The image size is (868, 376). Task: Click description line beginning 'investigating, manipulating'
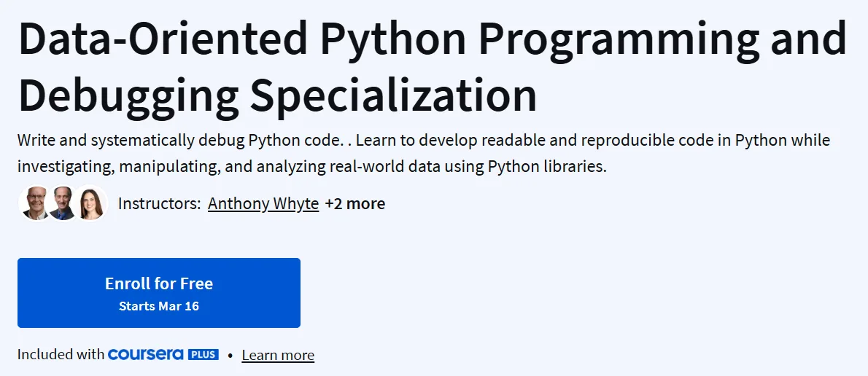pos(312,166)
